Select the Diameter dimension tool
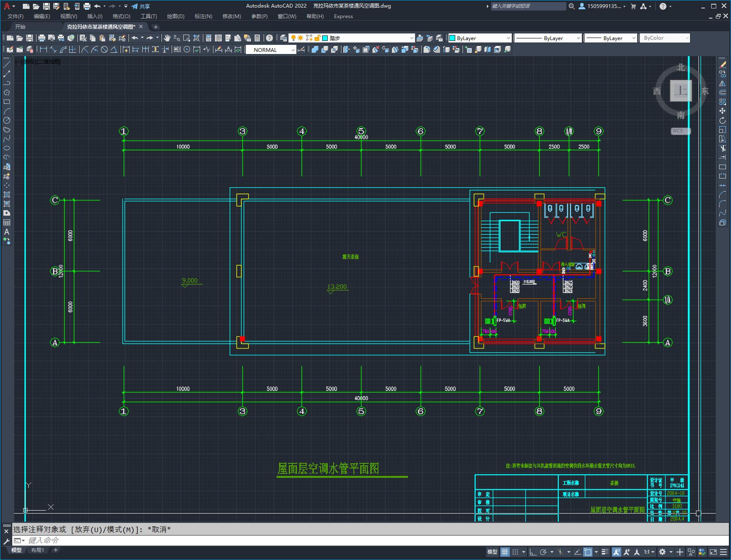 point(104,49)
